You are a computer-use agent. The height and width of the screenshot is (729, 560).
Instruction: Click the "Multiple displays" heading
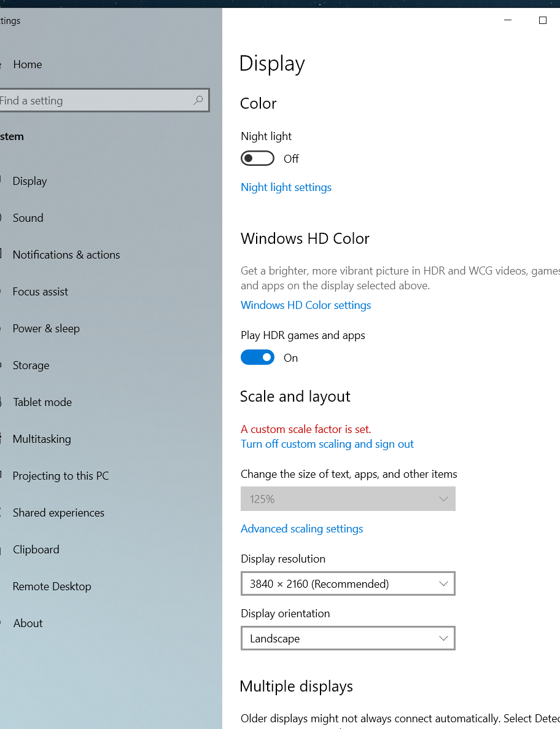(x=297, y=686)
